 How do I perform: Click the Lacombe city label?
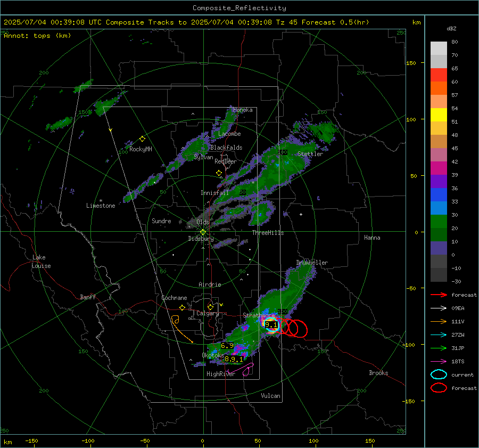[x=229, y=134]
